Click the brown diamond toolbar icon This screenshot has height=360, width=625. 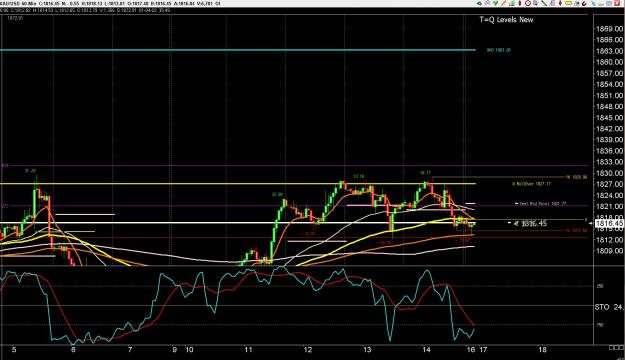pos(560,3)
